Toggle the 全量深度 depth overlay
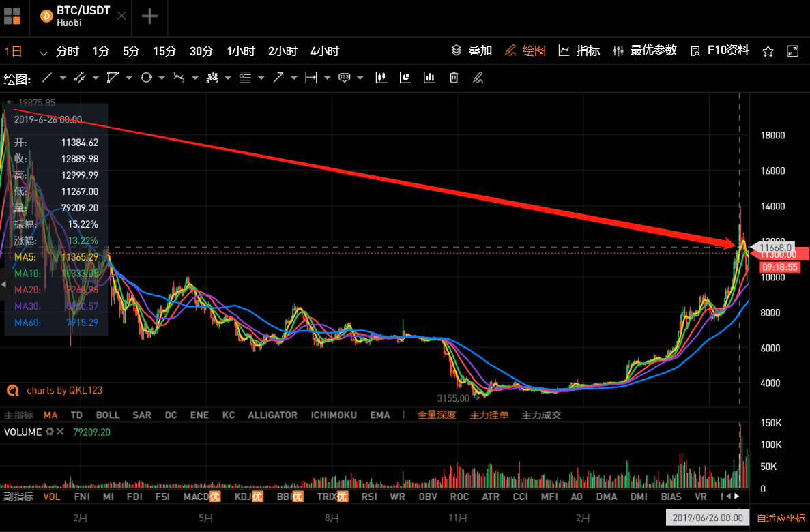Image resolution: width=810 pixels, height=532 pixels. coord(436,415)
